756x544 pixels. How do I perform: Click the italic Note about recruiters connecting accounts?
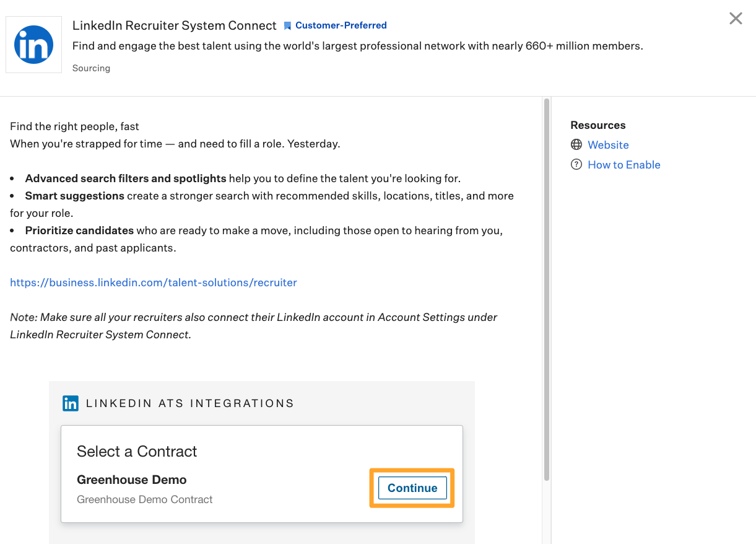[x=254, y=326]
